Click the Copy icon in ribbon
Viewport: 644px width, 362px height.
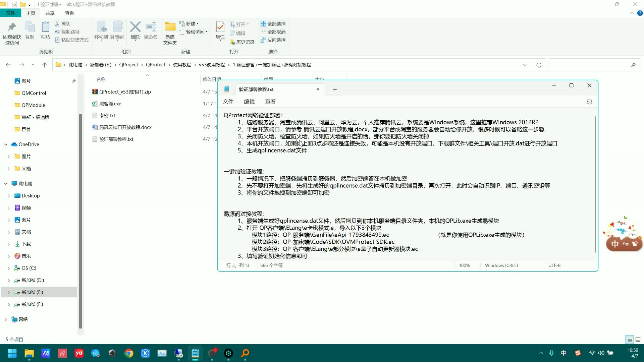coord(30,27)
